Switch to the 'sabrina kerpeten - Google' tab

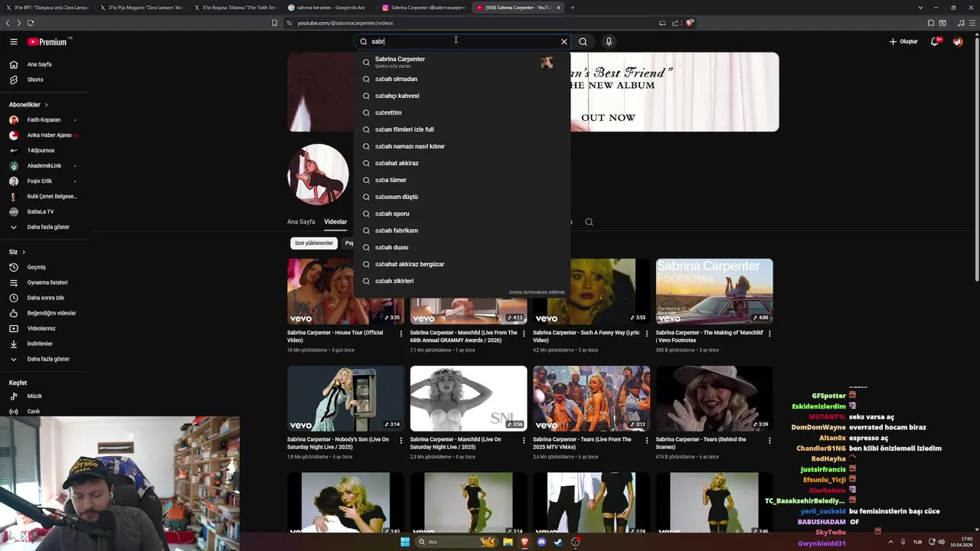point(330,8)
